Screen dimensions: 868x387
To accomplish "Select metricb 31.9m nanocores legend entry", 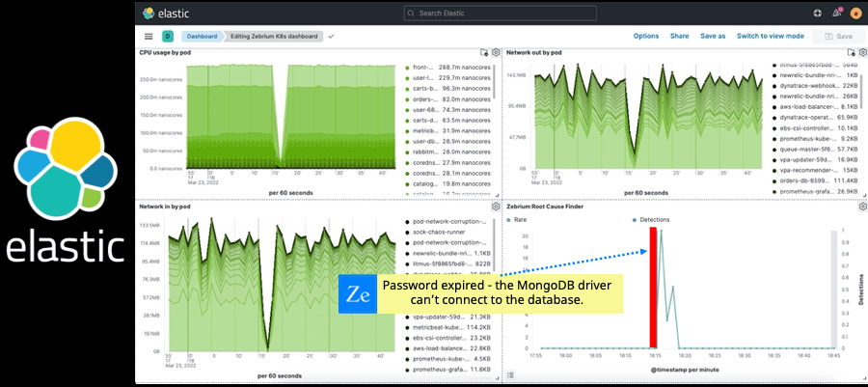I will pos(448,130).
